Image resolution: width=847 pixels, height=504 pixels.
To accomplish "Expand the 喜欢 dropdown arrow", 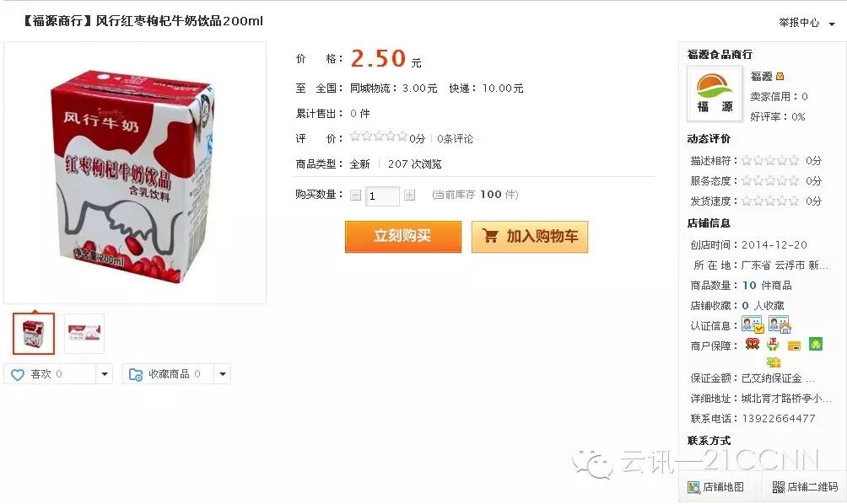I will [105, 374].
